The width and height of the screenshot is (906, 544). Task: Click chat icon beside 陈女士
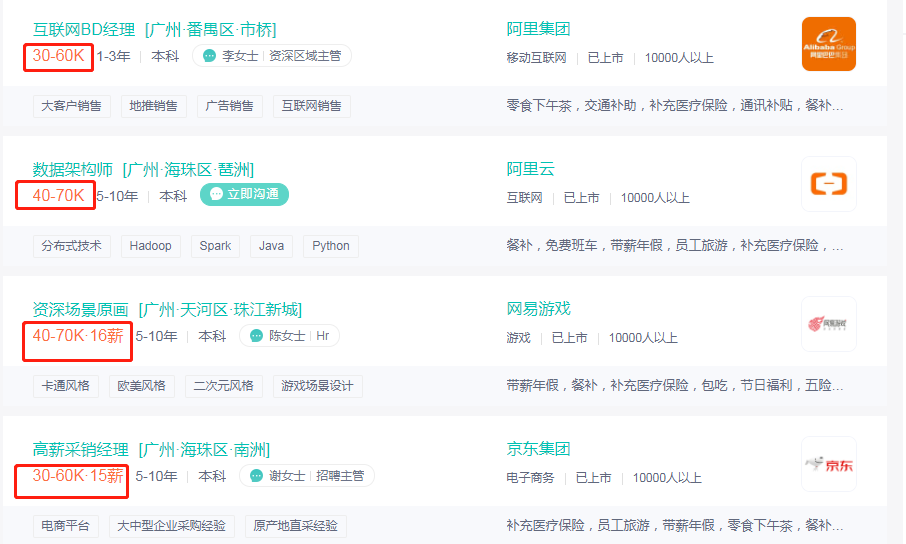pos(256,335)
